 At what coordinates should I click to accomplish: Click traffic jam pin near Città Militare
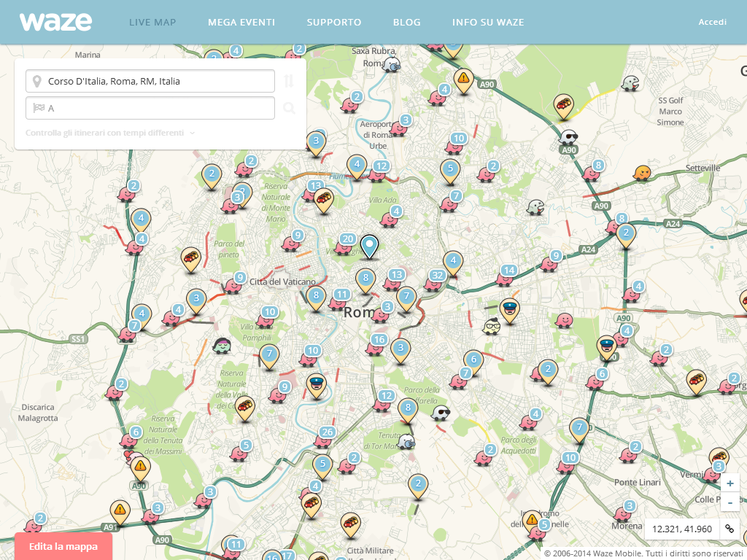point(351,525)
